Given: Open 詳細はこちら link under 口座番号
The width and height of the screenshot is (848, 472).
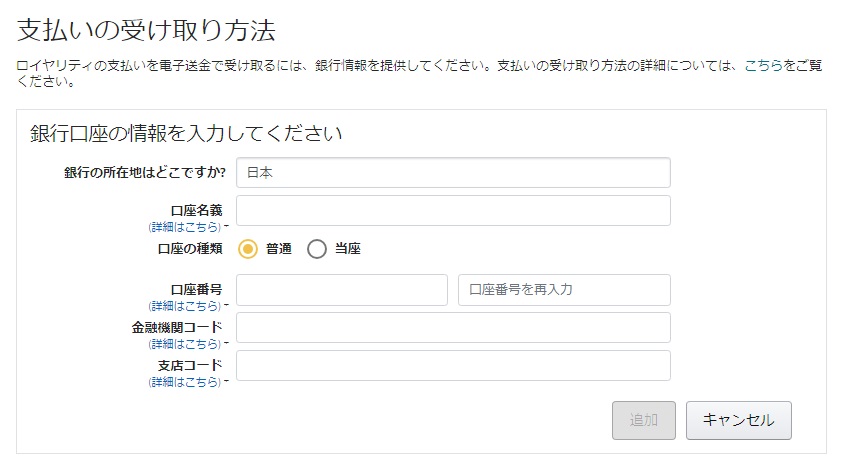Looking at the screenshot, I should coord(185,305).
